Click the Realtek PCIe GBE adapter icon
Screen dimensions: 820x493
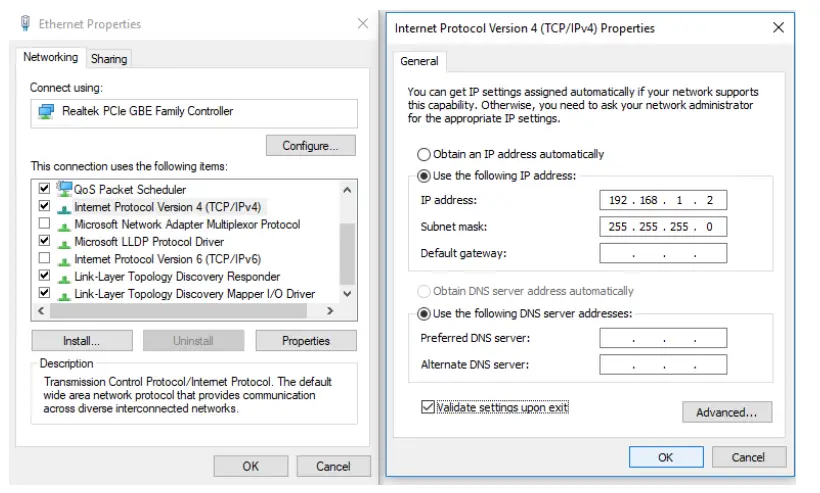[x=46, y=112]
